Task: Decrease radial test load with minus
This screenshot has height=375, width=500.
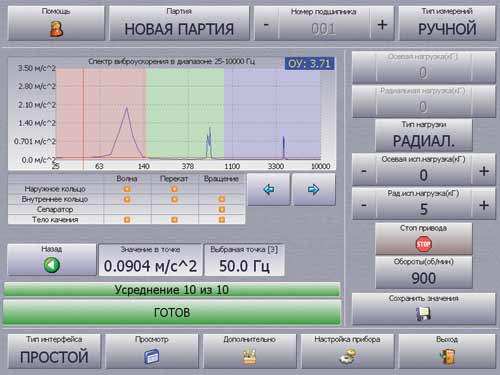Action: 364,204
